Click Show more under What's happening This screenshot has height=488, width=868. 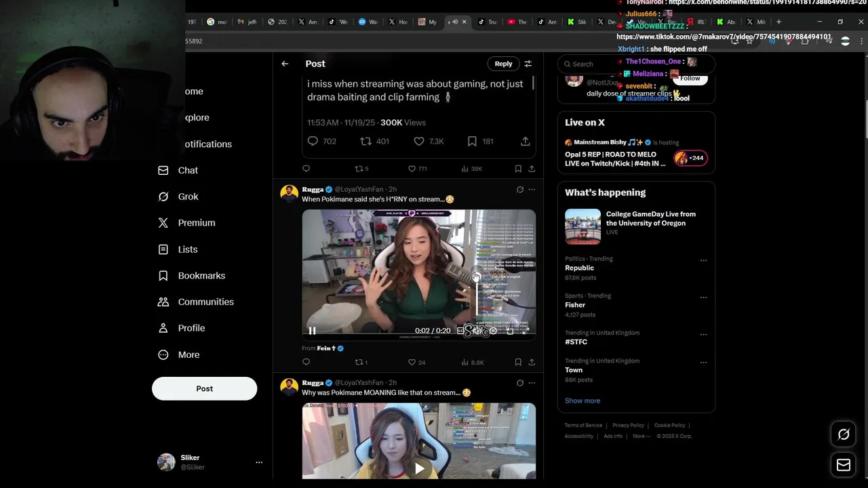click(x=583, y=401)
